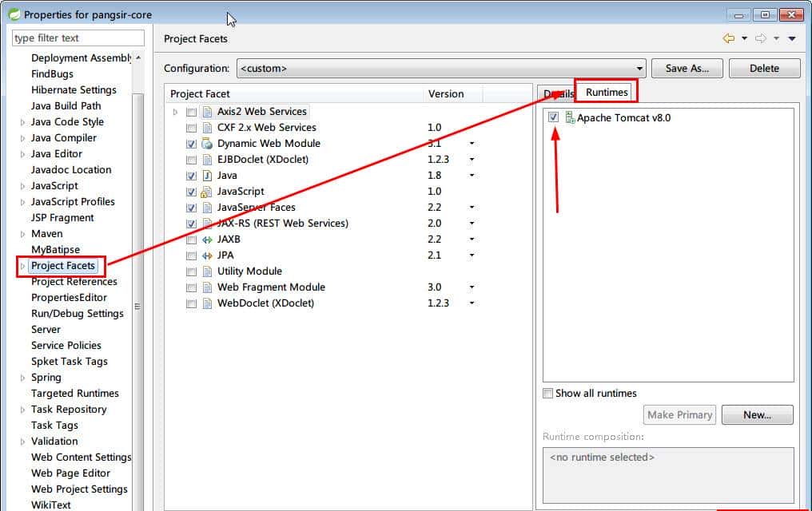Select Deployment Assembly page
This screenshot has width=812, height=511.
82,58
